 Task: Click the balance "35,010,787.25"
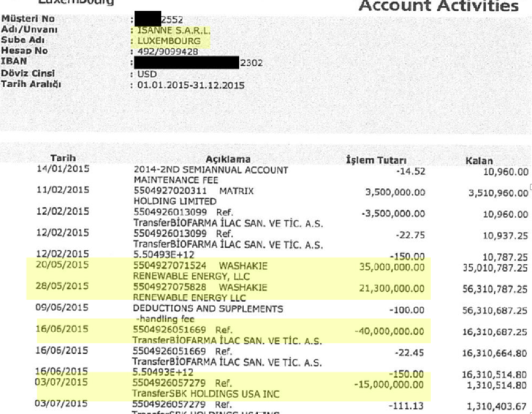(x=495, y=268)
